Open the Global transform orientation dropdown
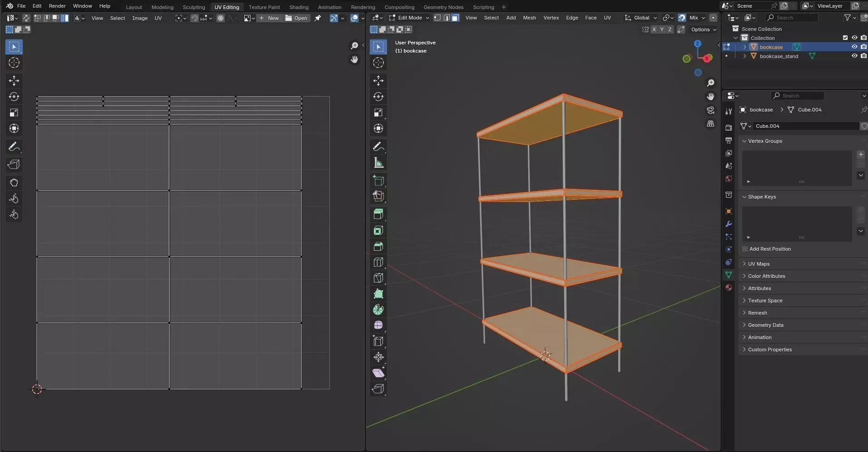Image resolution: width=868 pixels, height=452 pixels. (641, 18)
